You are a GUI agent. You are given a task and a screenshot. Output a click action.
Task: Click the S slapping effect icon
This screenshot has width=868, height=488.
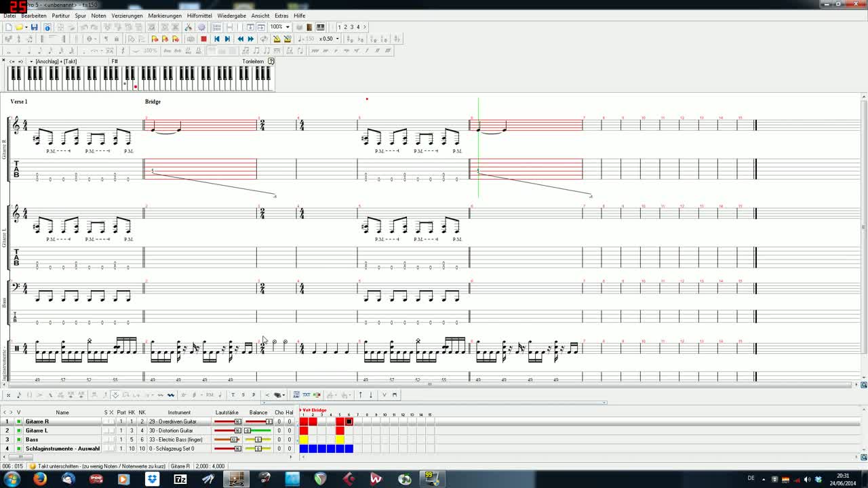tap(243, 394)
